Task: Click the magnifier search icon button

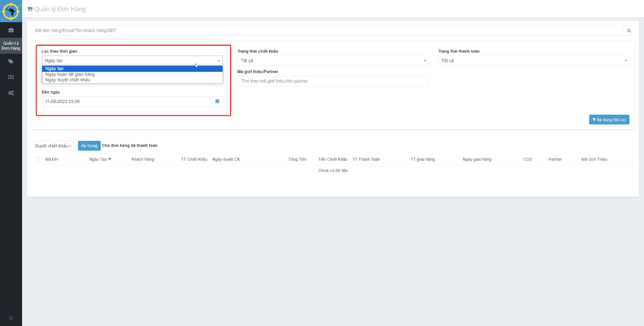Action: tap(629, 31)
